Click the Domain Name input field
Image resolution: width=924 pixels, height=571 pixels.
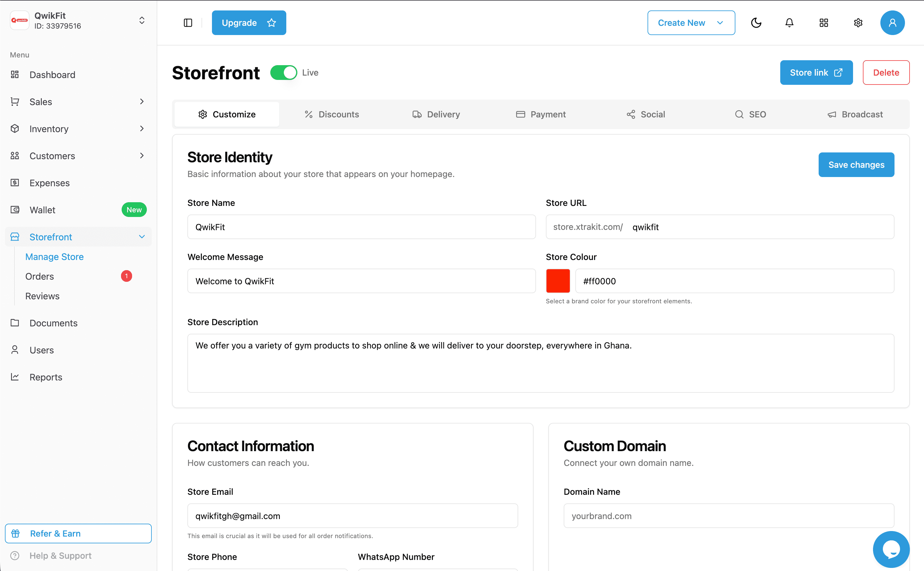coord(729,515)
